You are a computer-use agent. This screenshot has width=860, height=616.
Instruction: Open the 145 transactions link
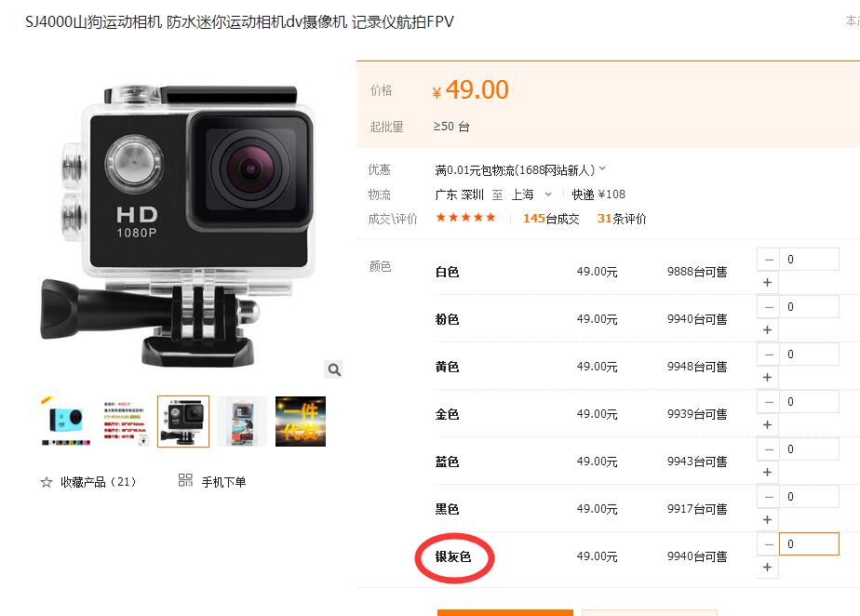(551, 219)
